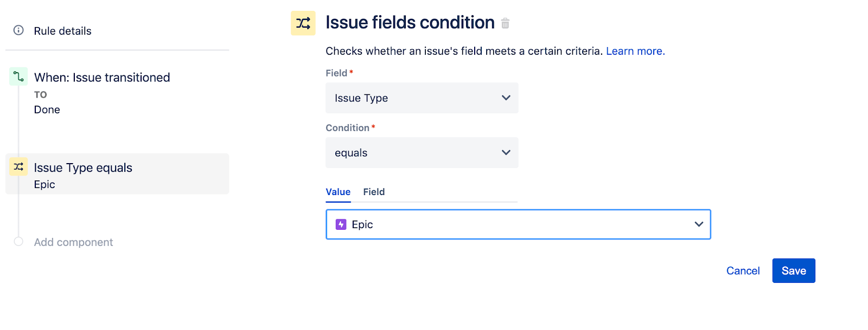This screenshot has height=330, width=868.
Task: Expand the Epic value dropdown
Action: point(699,224)
